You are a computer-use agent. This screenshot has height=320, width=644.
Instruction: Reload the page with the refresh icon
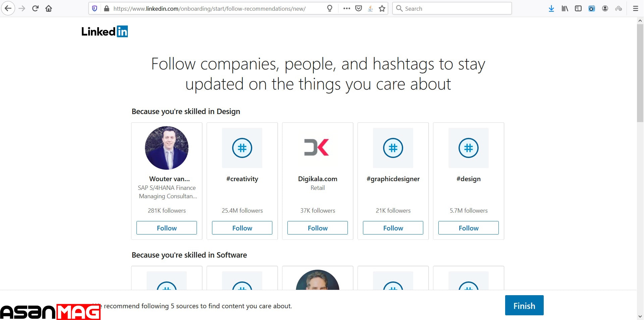coord(35,8)
